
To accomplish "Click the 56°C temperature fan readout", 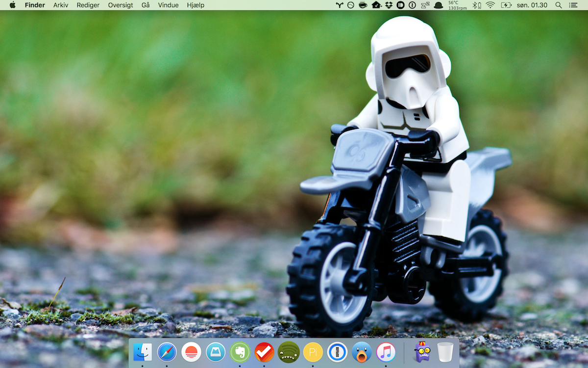I will tap(458, 5).
